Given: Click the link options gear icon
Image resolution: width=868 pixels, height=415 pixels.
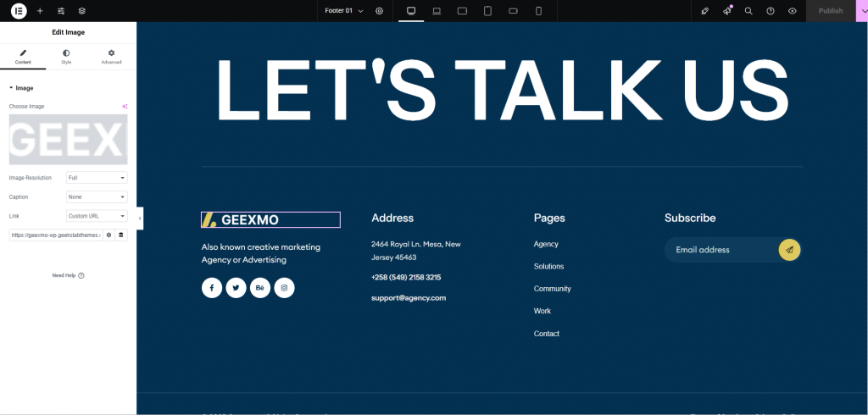Looking at the screenshot, I should pyautogui.click(x=108, y=235).
